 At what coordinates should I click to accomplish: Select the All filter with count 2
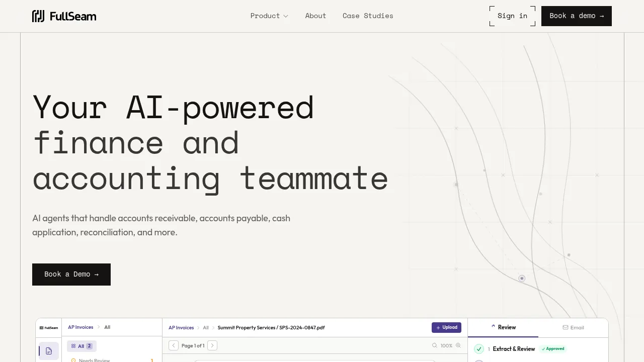point(82,346)
